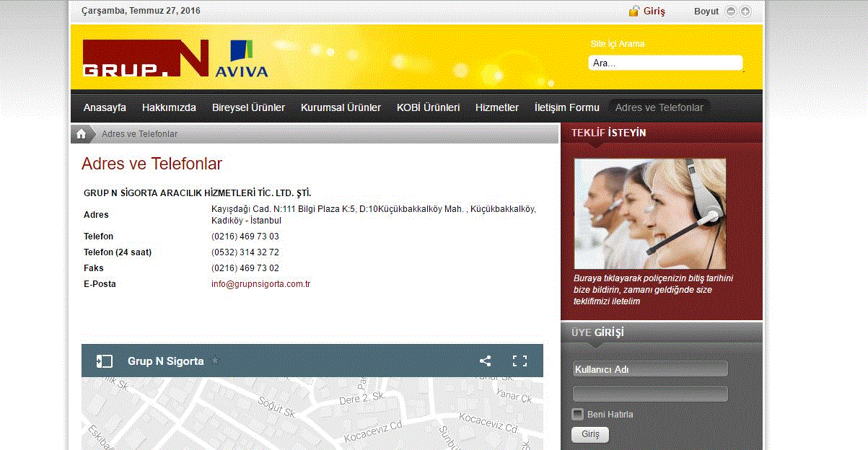Click the info@grupnsigorta.com.tr email link
Image resolution: width=868 pixels, height=450 pixels.
pyautogui.click(x=260, y=284)
